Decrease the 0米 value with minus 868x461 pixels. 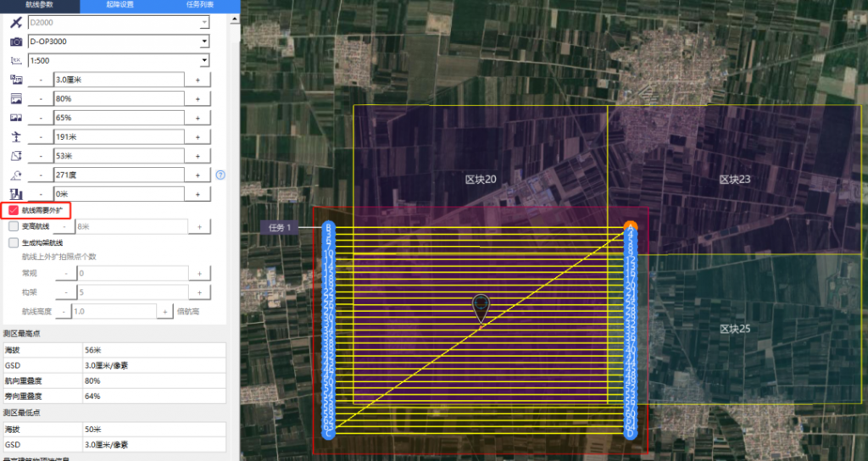coord(41,194)
